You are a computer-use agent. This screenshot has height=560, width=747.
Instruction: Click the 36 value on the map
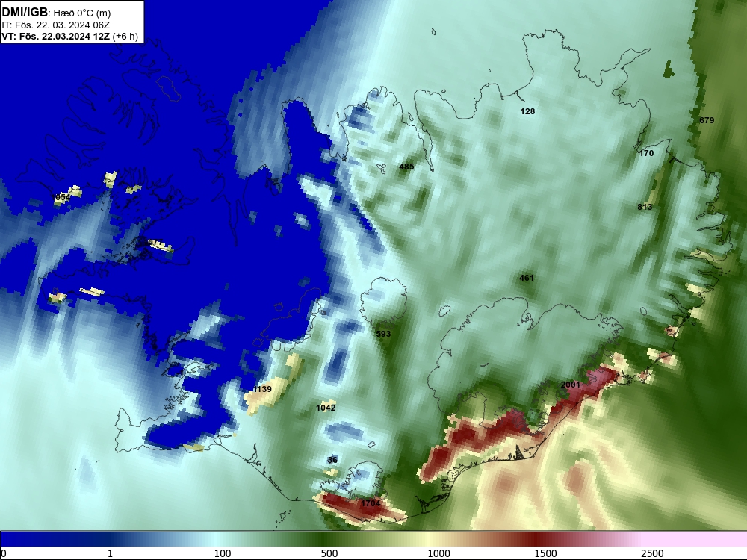coord(332,460)
